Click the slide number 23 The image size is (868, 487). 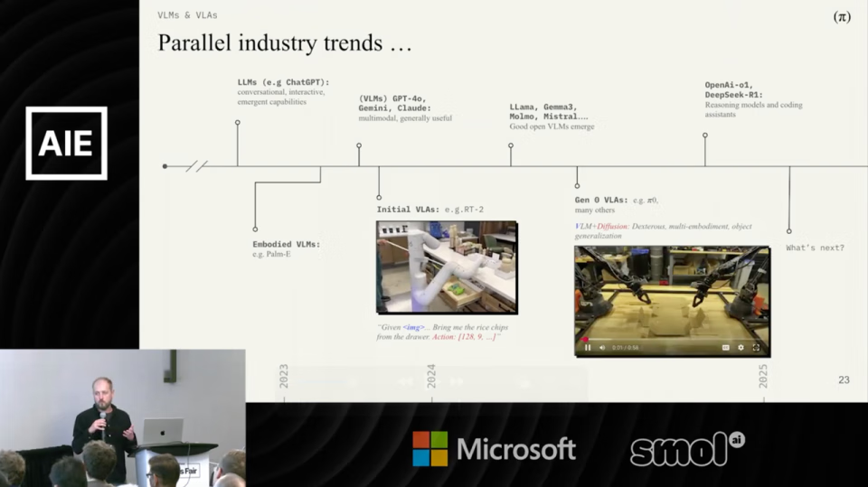click(844, 379)
